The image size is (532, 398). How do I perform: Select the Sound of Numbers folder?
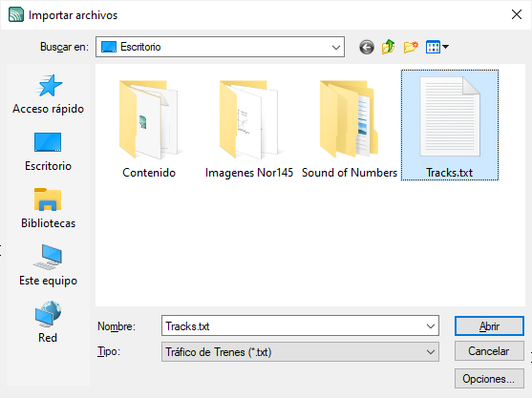[x=350, y=129]
